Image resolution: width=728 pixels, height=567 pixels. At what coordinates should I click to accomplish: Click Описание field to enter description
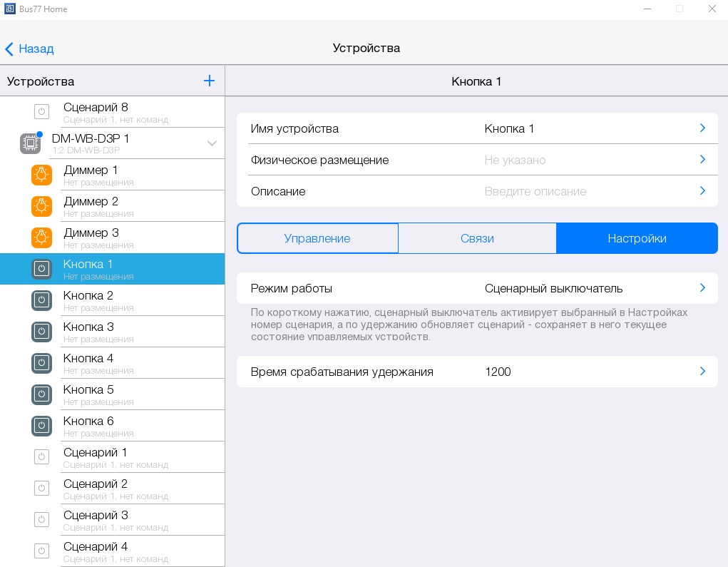point(477,191)
